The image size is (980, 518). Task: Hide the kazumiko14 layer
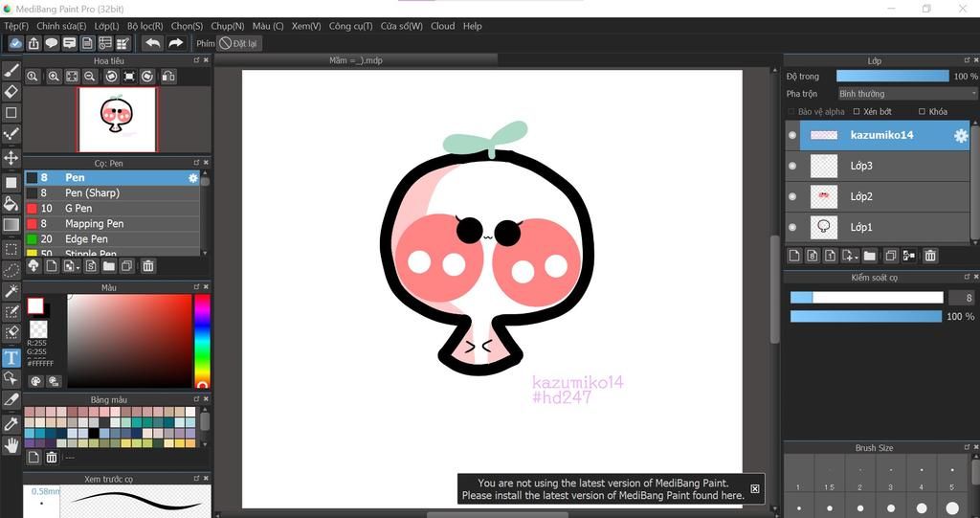tap(792, 135)
